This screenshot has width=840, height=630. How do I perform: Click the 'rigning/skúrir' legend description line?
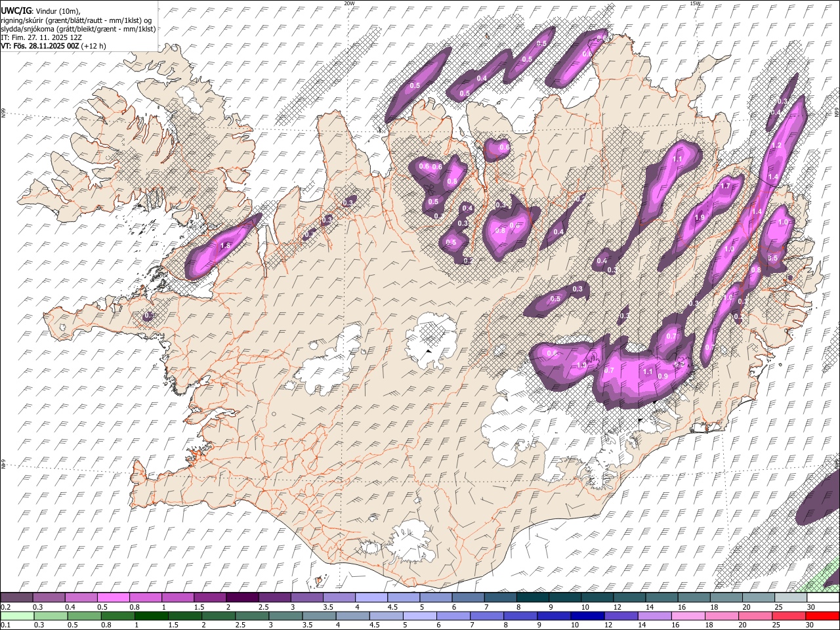(76, 20)
